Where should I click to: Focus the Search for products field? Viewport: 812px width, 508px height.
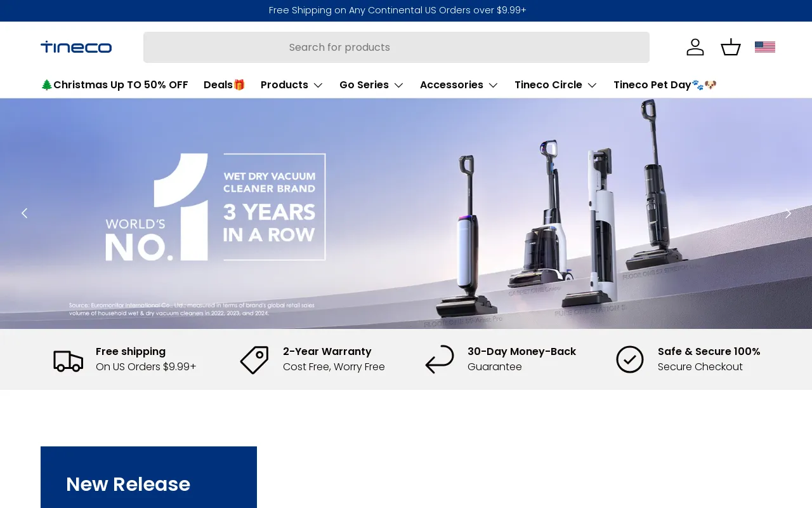point(396,48)
